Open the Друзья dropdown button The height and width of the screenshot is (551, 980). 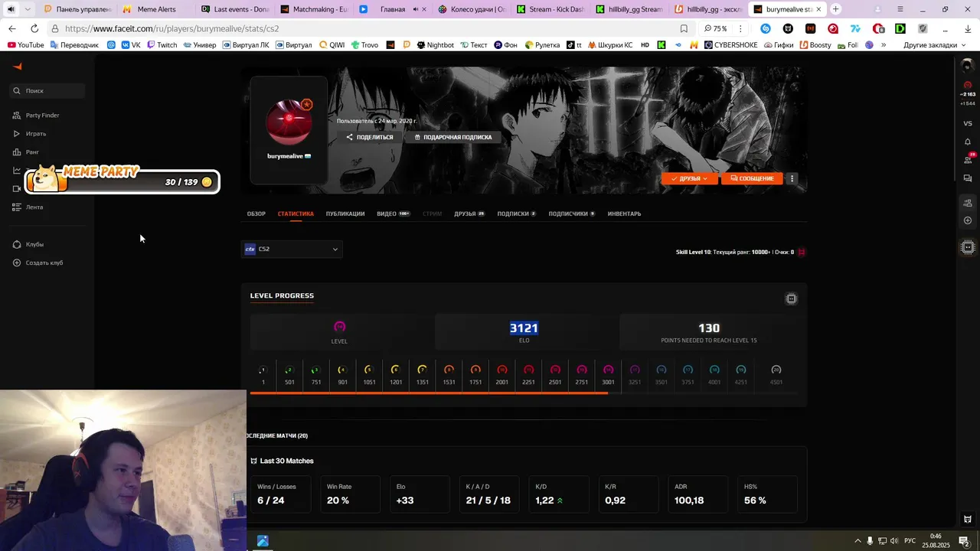tap(689, 178)
